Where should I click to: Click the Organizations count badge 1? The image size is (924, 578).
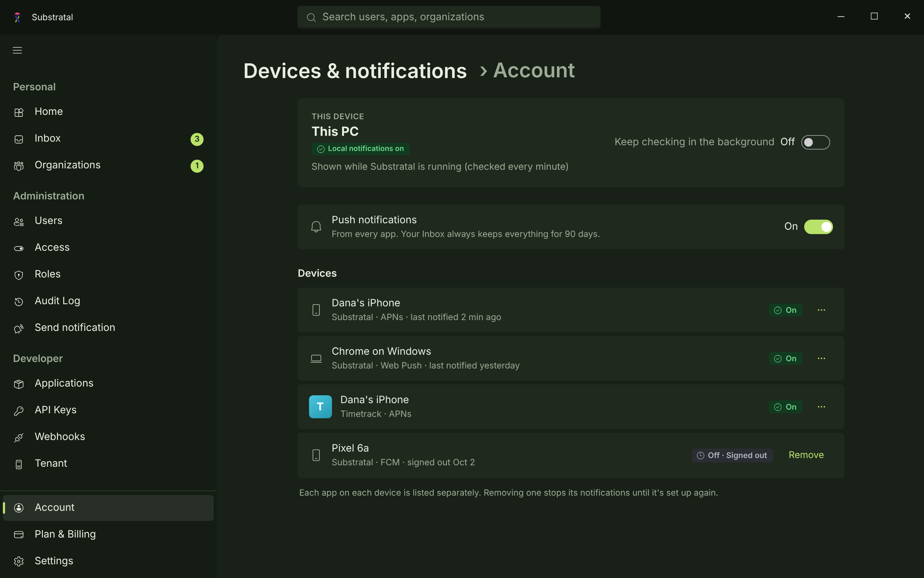197,166
